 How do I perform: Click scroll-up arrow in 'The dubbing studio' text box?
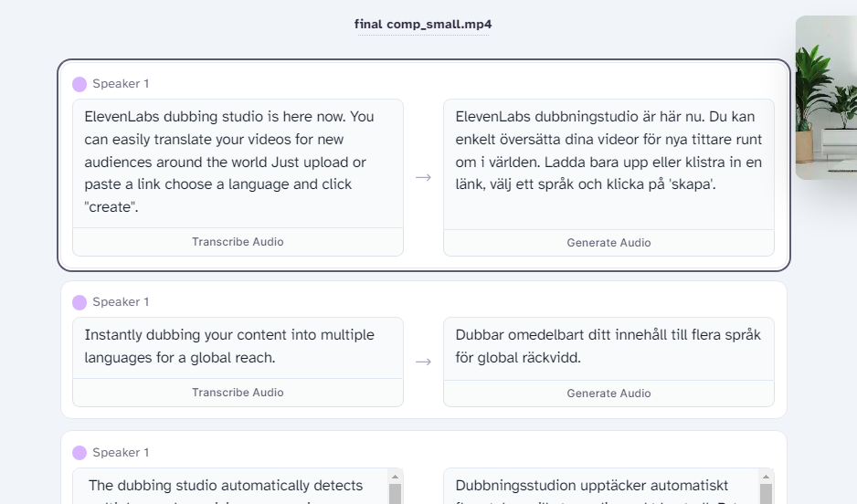pyautogui.click(x=396, y=477)
